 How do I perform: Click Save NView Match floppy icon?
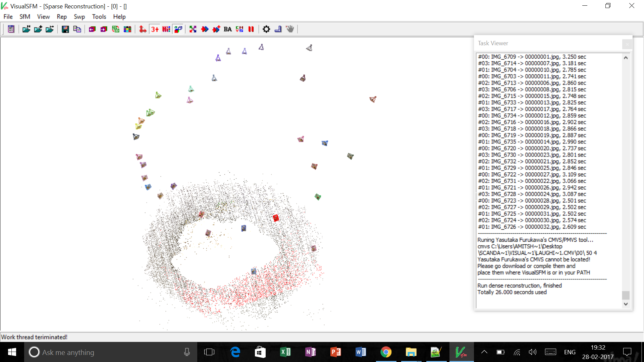(65, 29)
